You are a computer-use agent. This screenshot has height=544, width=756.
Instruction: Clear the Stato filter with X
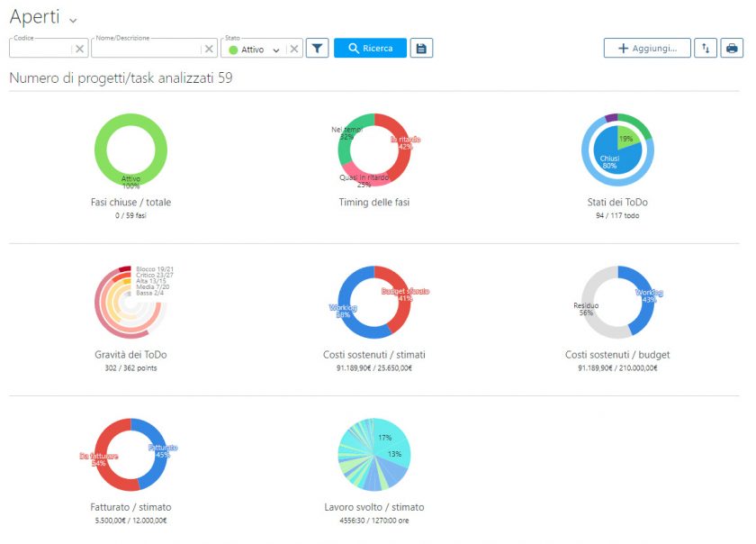[294, 50]
